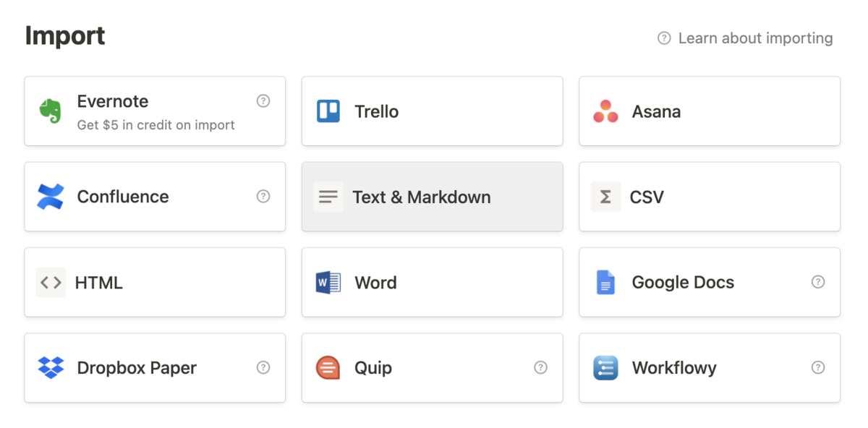Open help for Workflowy import

pos(818,367)
